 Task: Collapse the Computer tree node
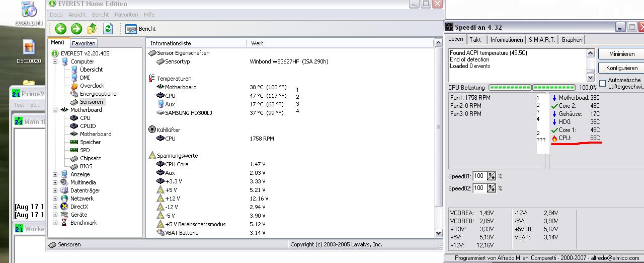coord(55,61)
